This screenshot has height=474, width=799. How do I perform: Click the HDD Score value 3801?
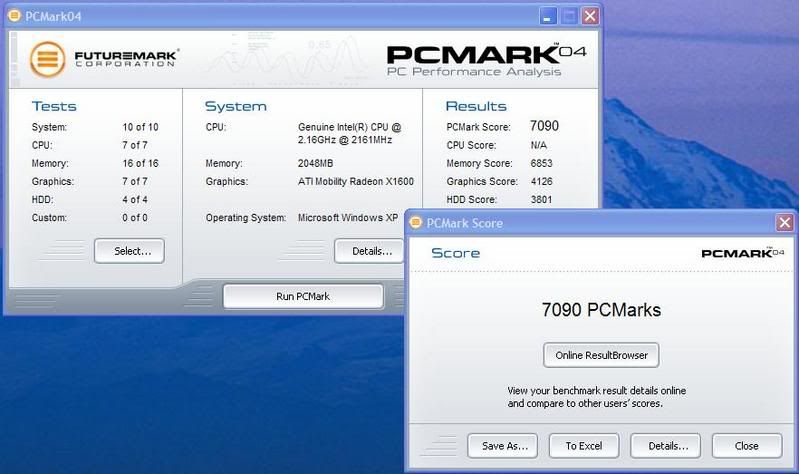click(x=541, y=200)
